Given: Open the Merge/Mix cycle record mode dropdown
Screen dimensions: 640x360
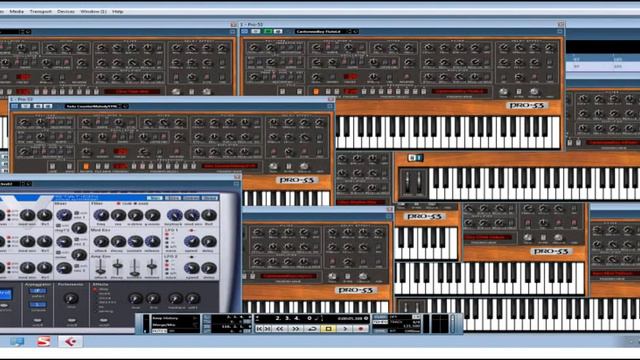Looking at the screenshot, I should pos(175,325).
